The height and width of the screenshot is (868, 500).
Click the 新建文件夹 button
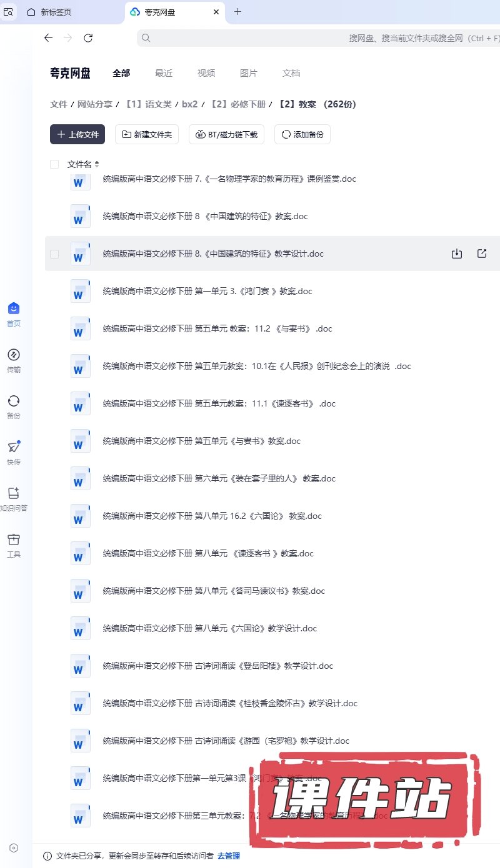click(x=147, y=134)
